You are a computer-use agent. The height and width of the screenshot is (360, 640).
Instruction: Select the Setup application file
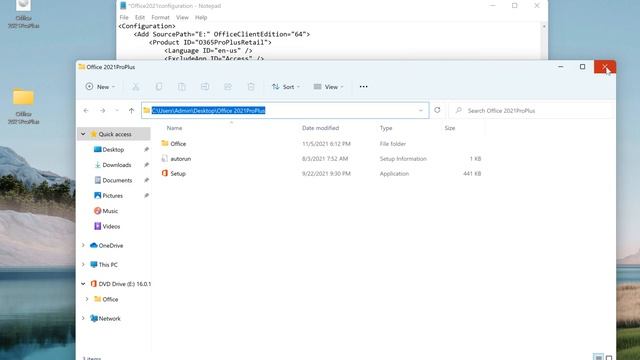[173, 173]
